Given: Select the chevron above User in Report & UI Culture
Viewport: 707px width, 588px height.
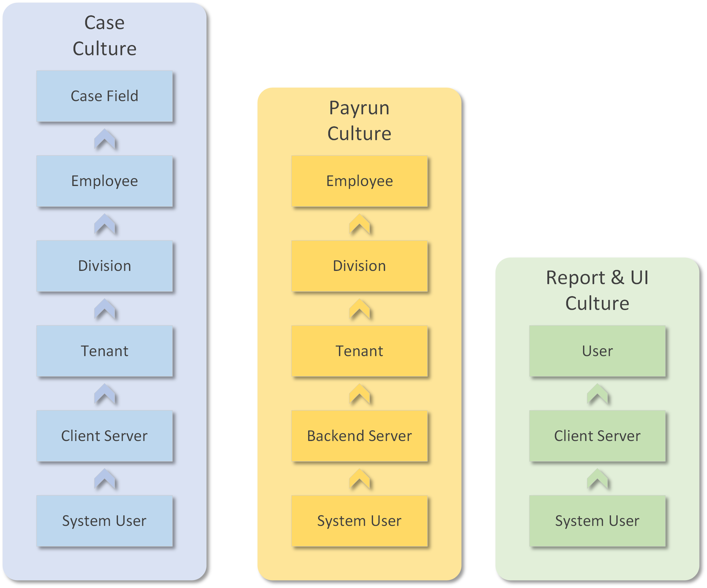Looking at the screenshot, I should (x=597, y=394).
